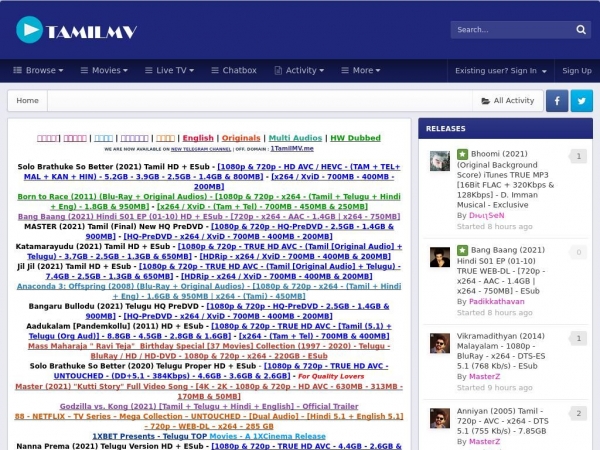The width and height of the screenshot is (600, 450).
Task: Open 88 Netflix TV Series Mega Collection link
Action: 209,421
